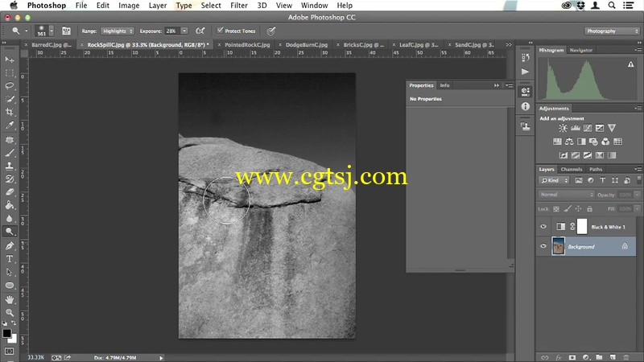This screenshot has height=362, width=644.
Task: Select the Eyedropper tool
Action: (x=9, y=125)
